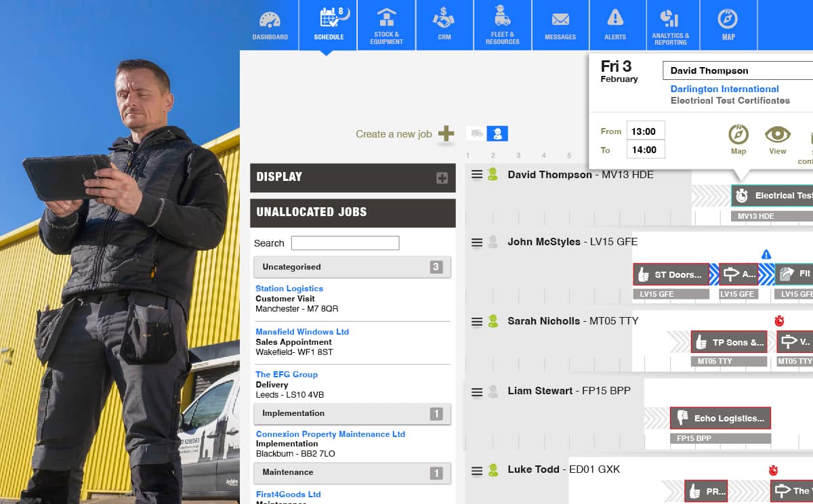The image size is (813, 504).
Task: Click the View eye icon in the popup
Action: (778, 139)
